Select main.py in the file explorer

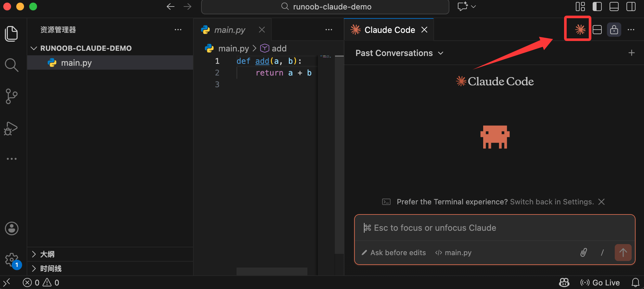(x=76, y=63)
